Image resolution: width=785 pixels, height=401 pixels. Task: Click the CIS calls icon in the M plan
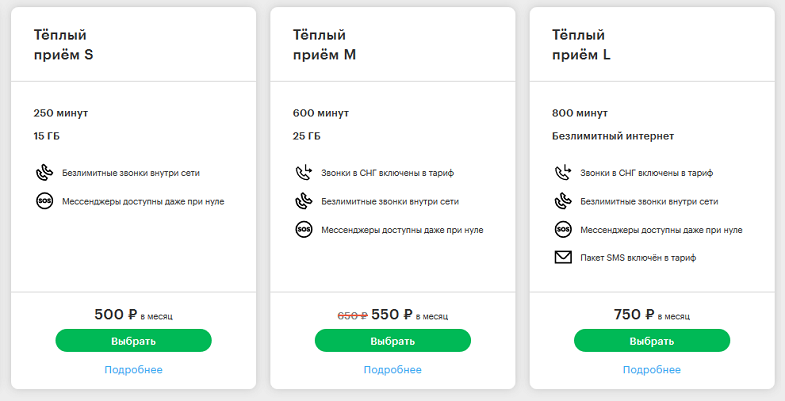(x=304, y=173)
